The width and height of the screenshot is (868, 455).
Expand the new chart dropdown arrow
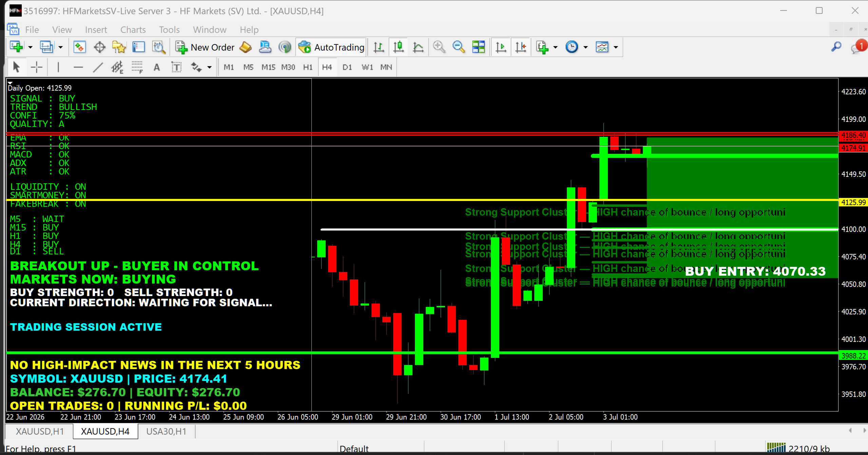[x=30, y=47]
